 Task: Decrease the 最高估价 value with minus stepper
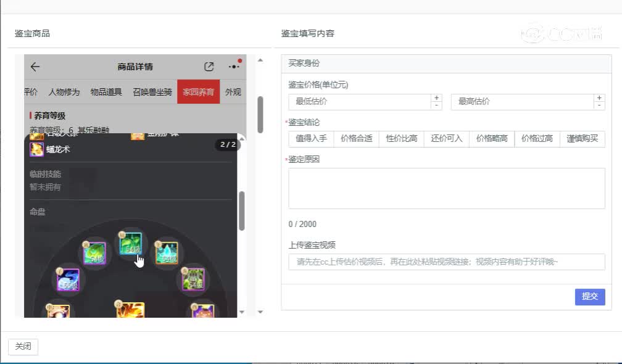[x=599, y=105]
